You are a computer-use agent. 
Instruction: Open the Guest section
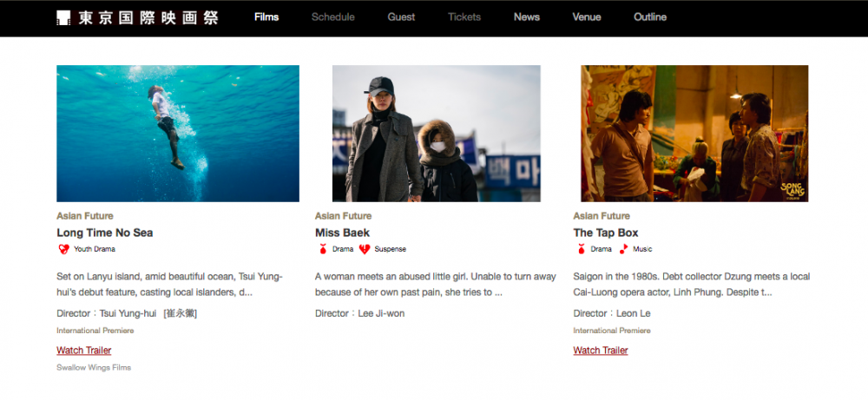(x=401, y=17)
